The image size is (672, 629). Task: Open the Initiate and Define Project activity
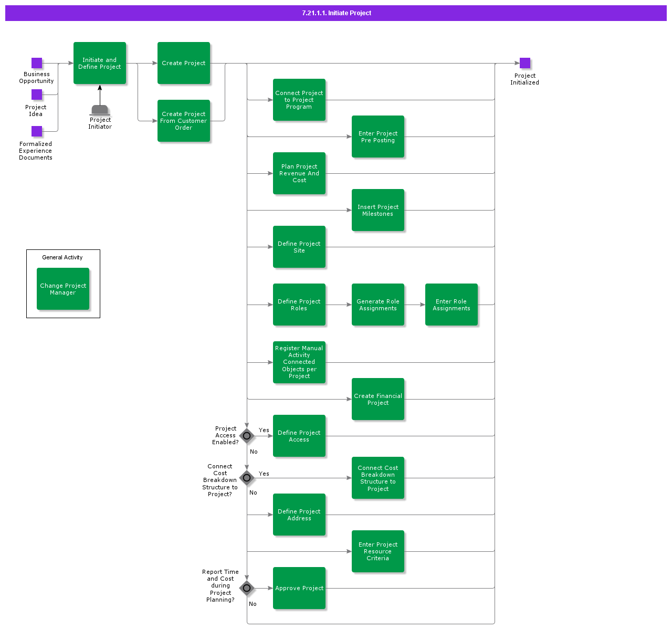point(100,63)
